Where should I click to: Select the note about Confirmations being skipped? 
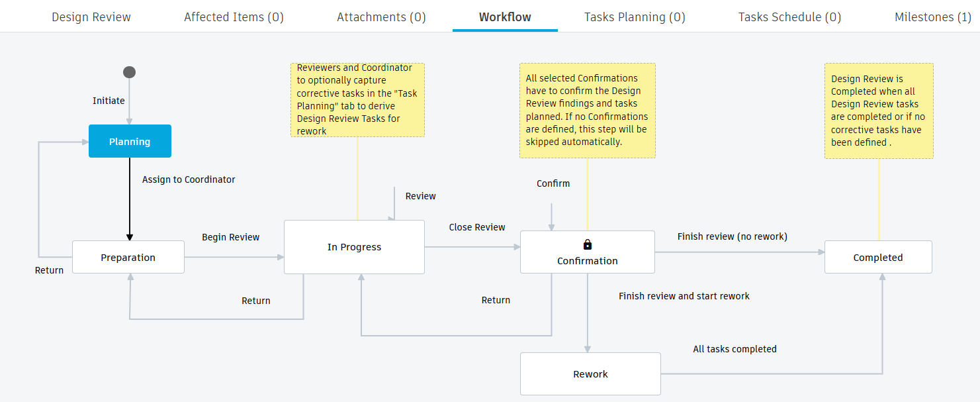pyautogui.click(x=587, y=110)
